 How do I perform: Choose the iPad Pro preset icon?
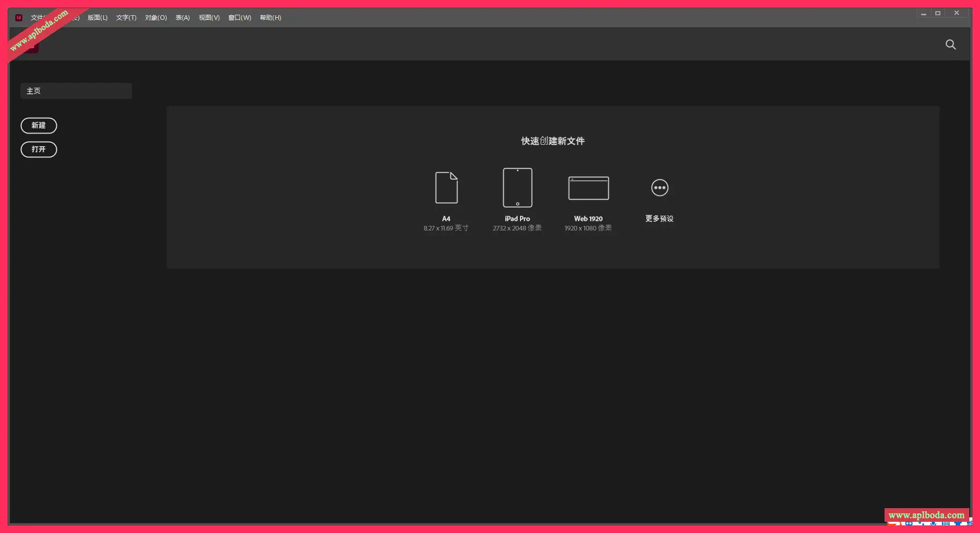[517, 188]
